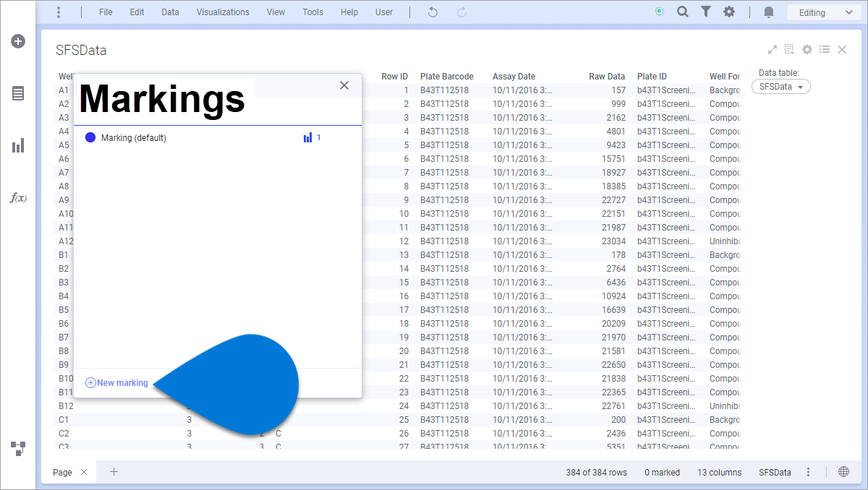Image resolution: width=868 pixels, height=490 pixels.
Task: Click the green recommendations circle icon
Action: click(659, 12)
